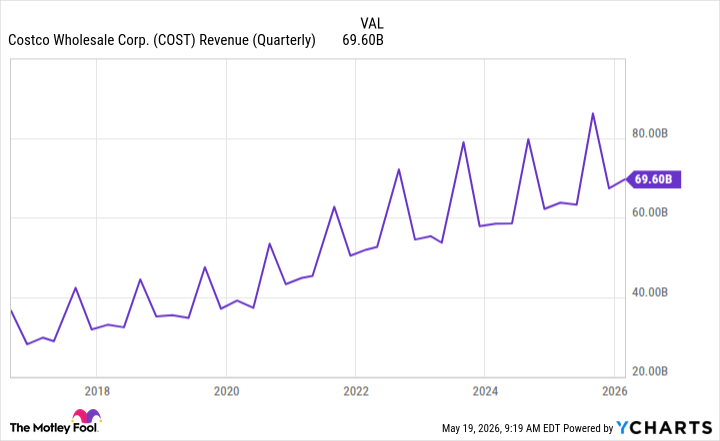Click the '2020' x-axis label
The image size is (720, 441).
(x=226, y=391)
